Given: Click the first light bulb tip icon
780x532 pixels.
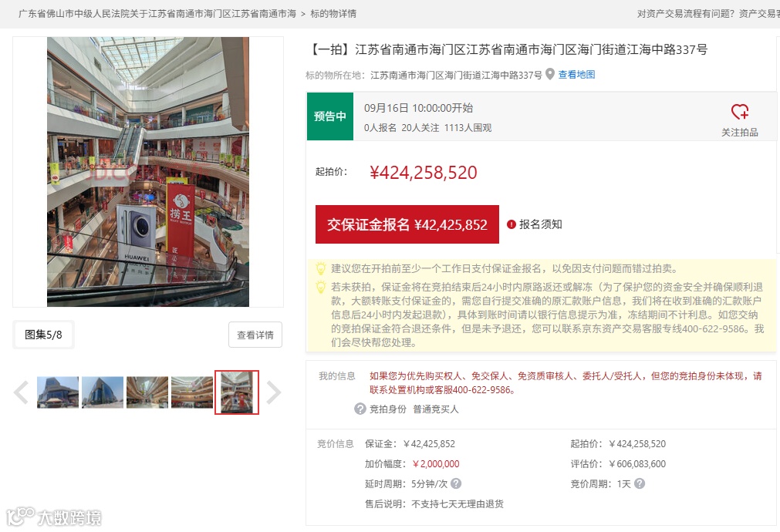Looking at the screenshot, I should pos(321,268).
